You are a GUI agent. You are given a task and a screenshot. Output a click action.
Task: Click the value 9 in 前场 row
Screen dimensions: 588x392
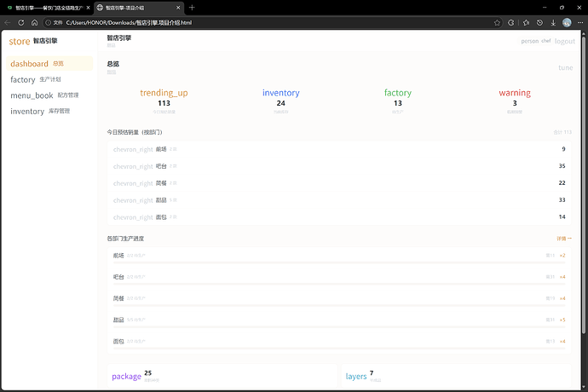(x=563, y=149)
